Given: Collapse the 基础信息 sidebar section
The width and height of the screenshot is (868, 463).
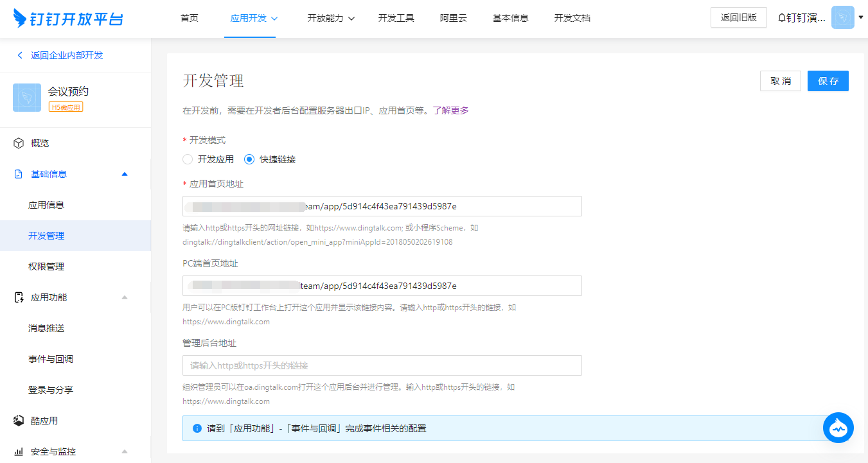Looking at the screenshot, I should coord(125,174).
